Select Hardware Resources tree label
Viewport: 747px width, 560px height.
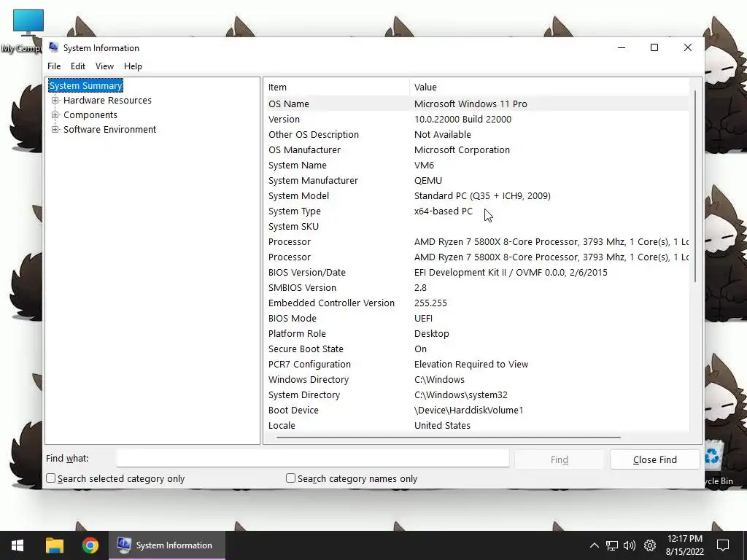pos(108,101)
